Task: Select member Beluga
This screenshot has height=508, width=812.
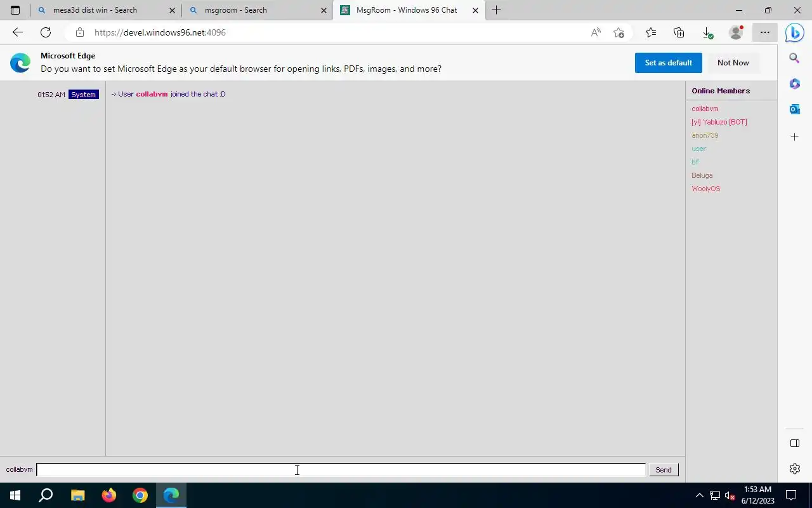Action: pos(702,175)
